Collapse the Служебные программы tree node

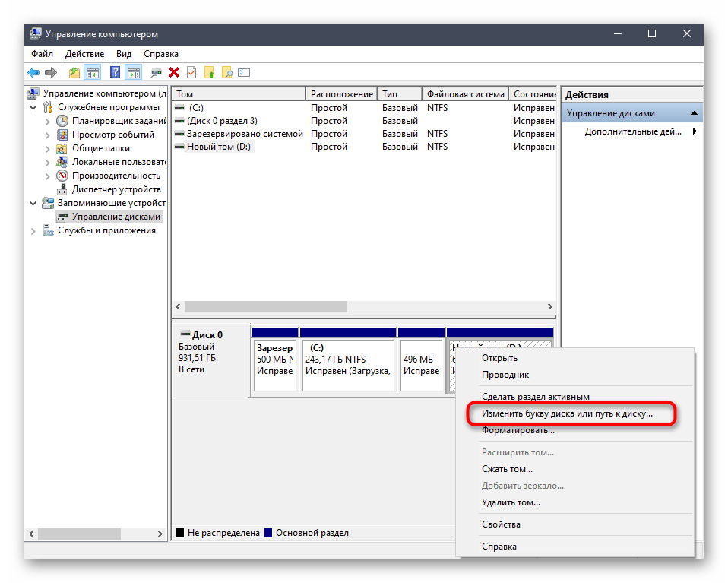click(33, 107)
